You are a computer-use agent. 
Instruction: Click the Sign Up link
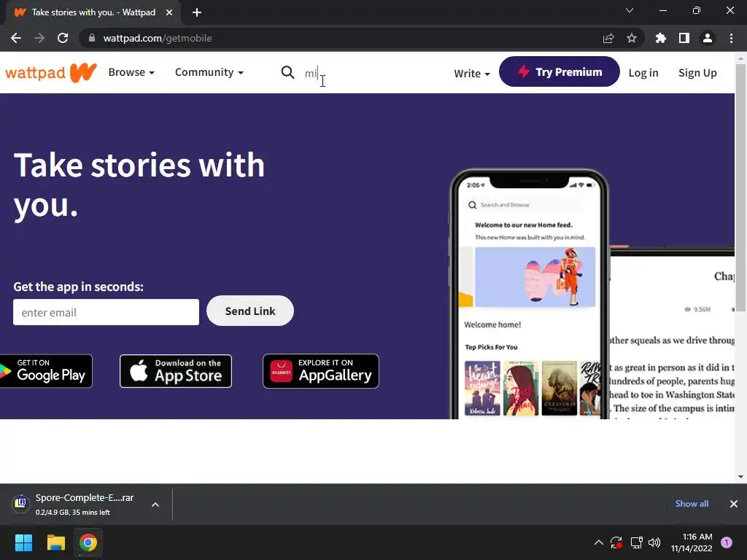point(697,73)
